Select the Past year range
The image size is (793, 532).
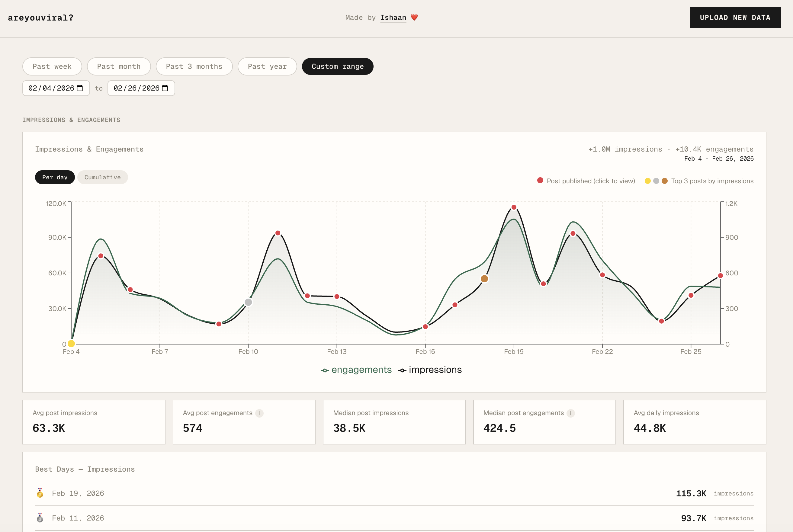[267, 66]
